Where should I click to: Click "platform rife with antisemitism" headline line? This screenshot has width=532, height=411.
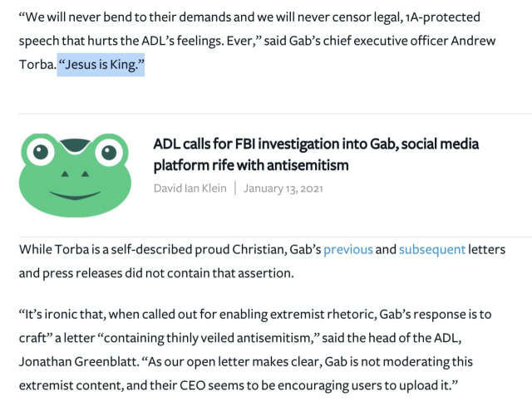250,165
